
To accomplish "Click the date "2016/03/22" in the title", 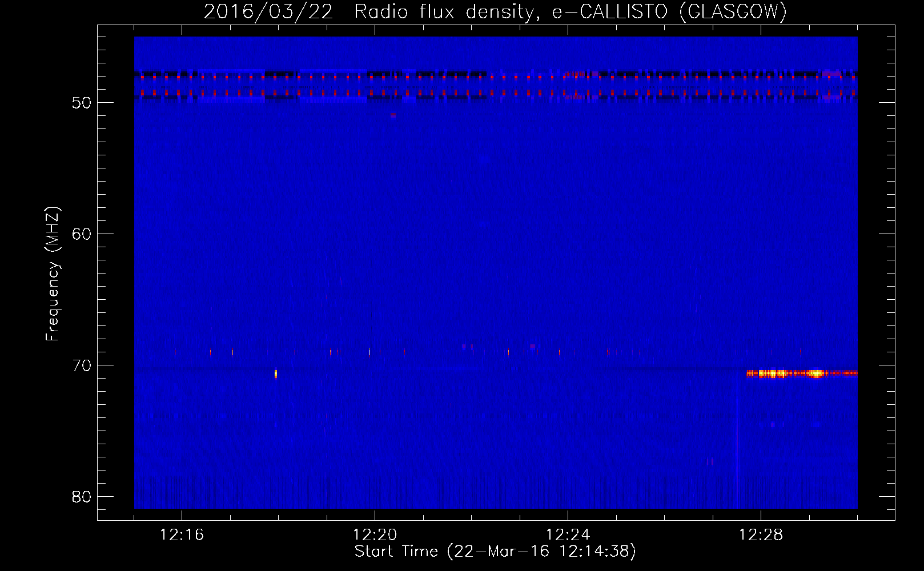I will tap(268, 12).
